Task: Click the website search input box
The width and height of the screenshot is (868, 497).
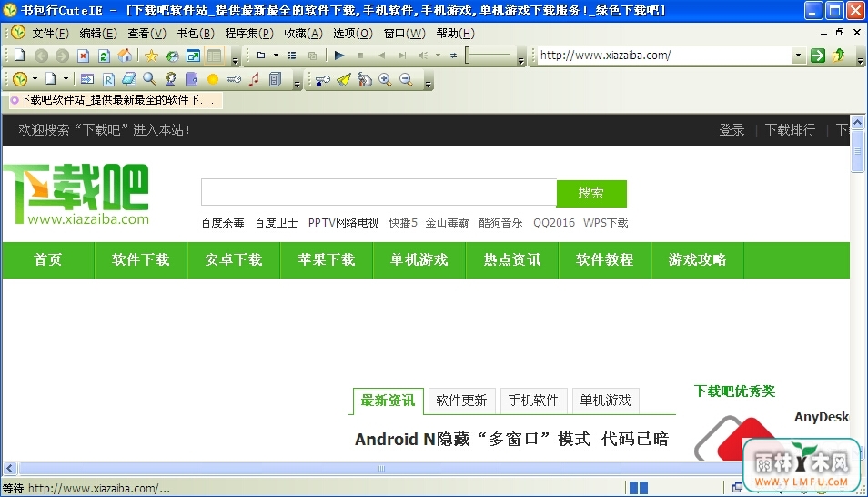Action: pos(379,192)
